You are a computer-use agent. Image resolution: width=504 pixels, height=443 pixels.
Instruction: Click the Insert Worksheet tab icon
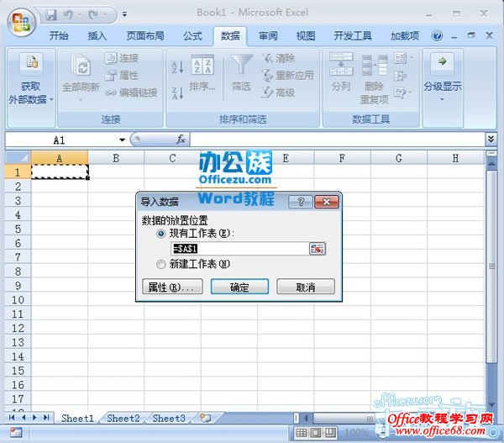(x=205, y=418)
